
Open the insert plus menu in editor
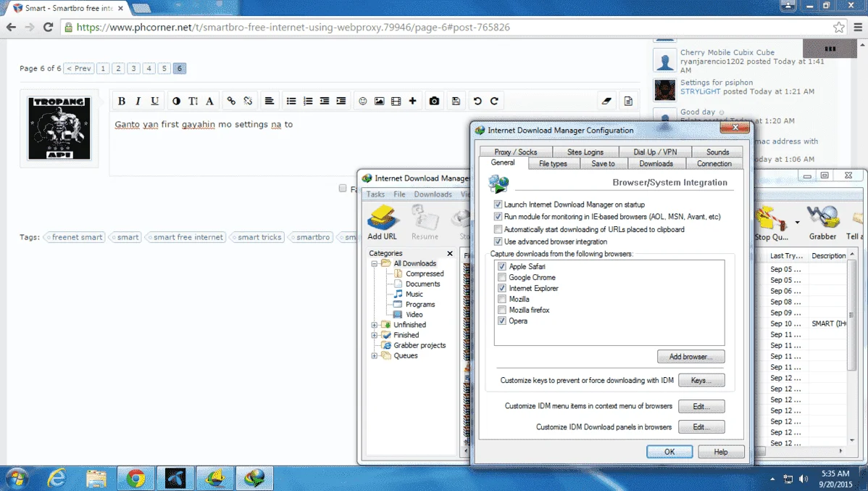[412, 101]
